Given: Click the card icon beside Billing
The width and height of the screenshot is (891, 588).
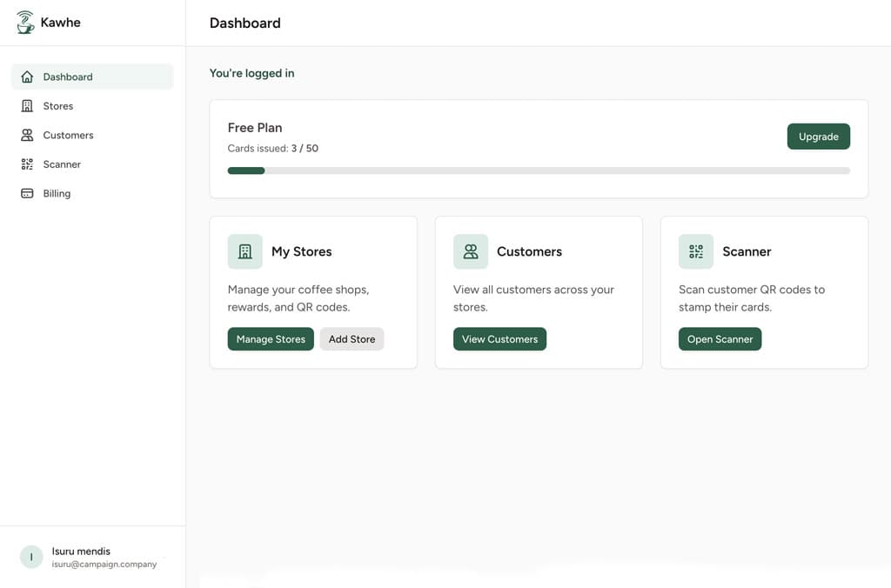Looking at the screenshot, I should pyautogui.click(x=27, y=192).
